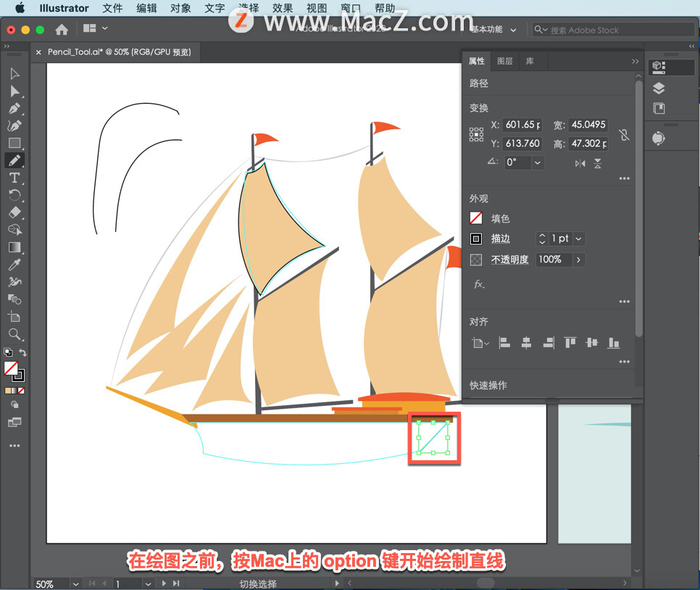Open Layers panel icon in dock
Screen dimensions: 700x590
tap(659, 88)
